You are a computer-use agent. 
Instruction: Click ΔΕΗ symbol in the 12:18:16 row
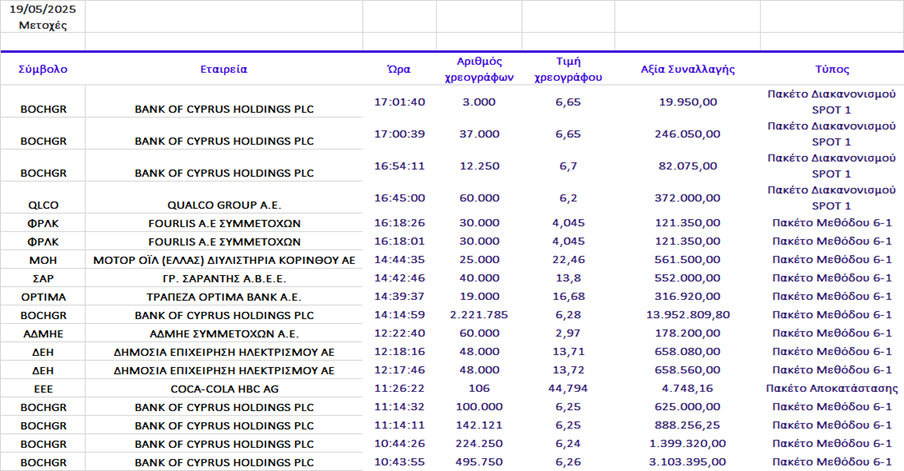[x=43, y=352]
